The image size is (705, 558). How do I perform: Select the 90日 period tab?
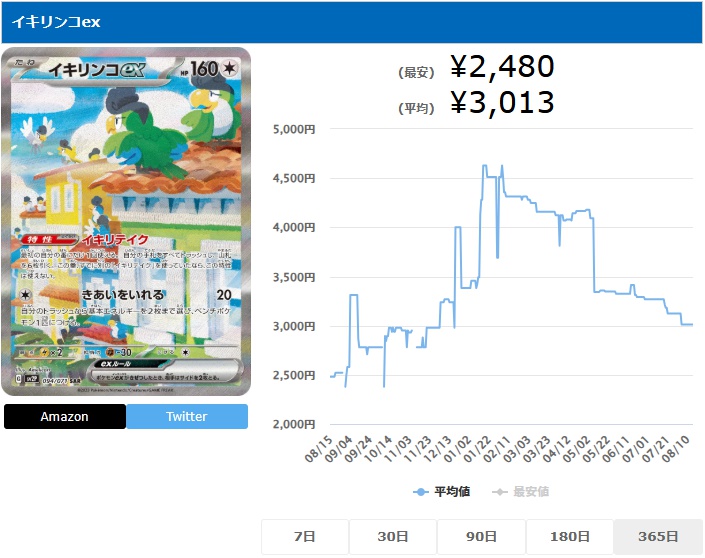click(x=482, y=536)
